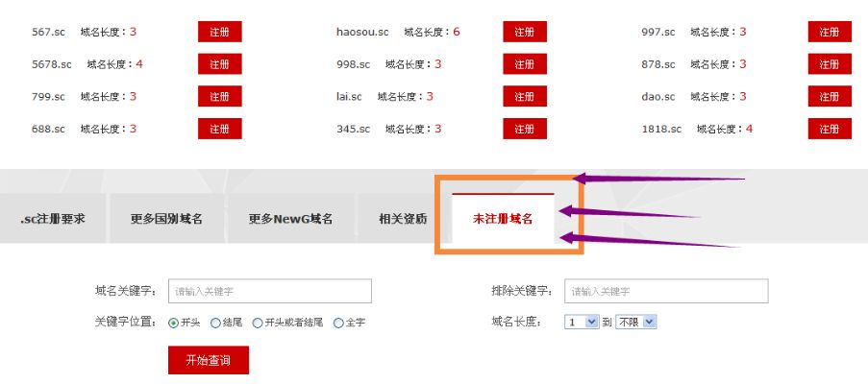This screenshot has height=384, width=868.
Task: Select the 全字 radio option
Action: [338, 324]
